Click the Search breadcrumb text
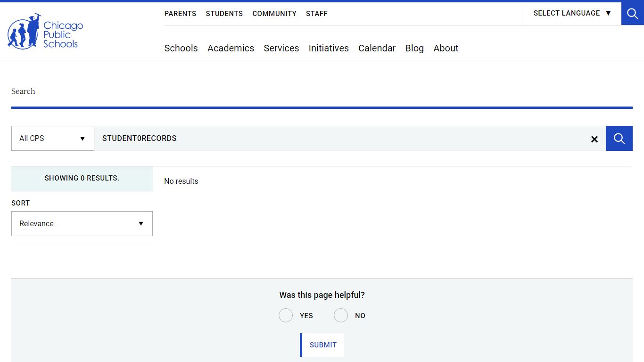644x362 pixels. tap(23, 91)
